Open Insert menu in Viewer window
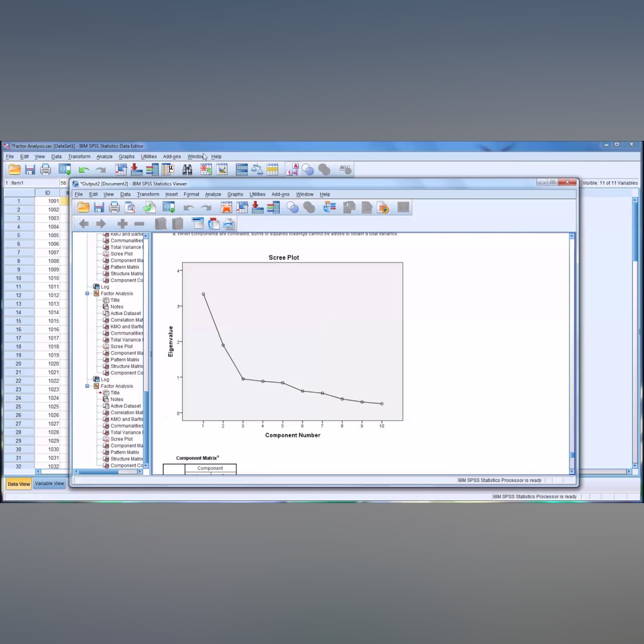This screenshot has width=644, height=644. (x=171, y=194)
